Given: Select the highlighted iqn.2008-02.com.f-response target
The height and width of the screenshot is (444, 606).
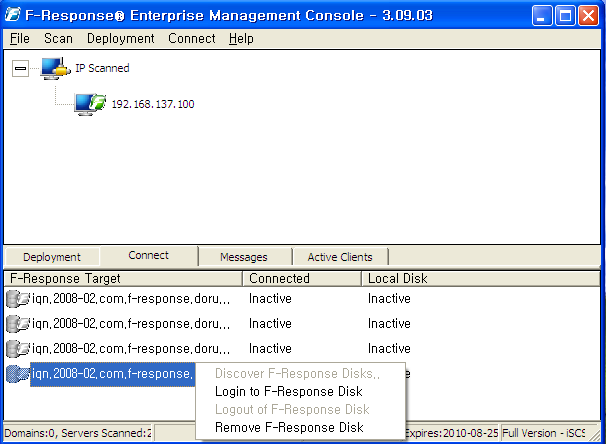Looking at the screenshot, I should click(x=112, y=374).
